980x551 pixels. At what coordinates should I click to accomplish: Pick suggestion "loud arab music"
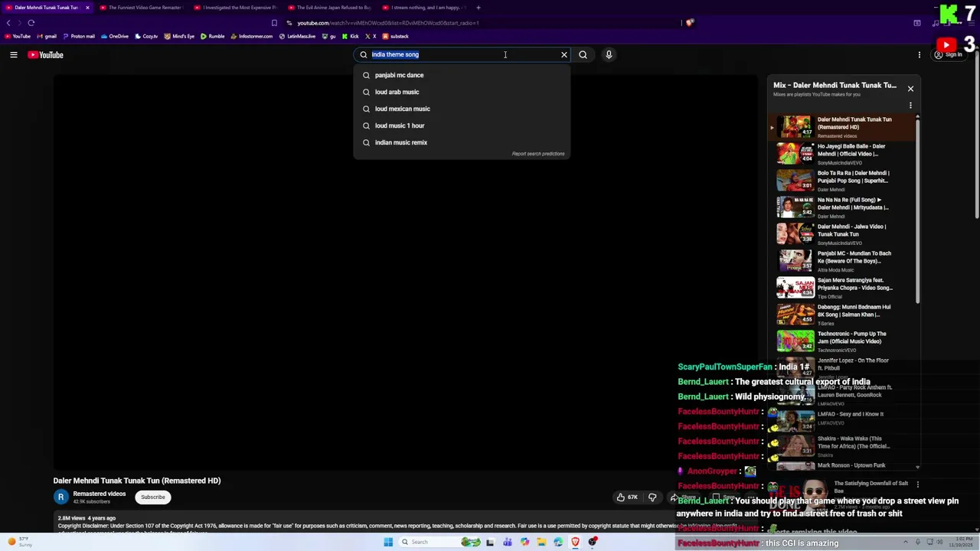click(462, 92)
